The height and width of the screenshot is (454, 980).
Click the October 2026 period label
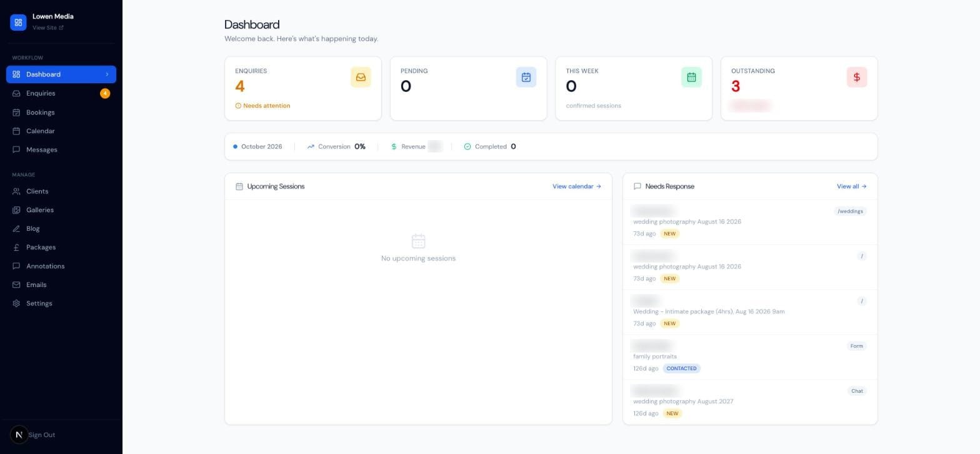click(261, 147)
